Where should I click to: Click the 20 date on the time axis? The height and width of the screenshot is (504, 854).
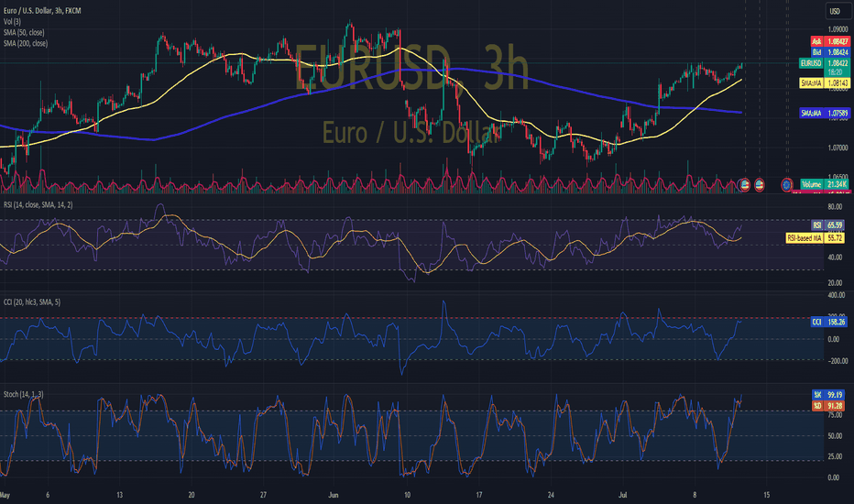click(x=192, y=495)
